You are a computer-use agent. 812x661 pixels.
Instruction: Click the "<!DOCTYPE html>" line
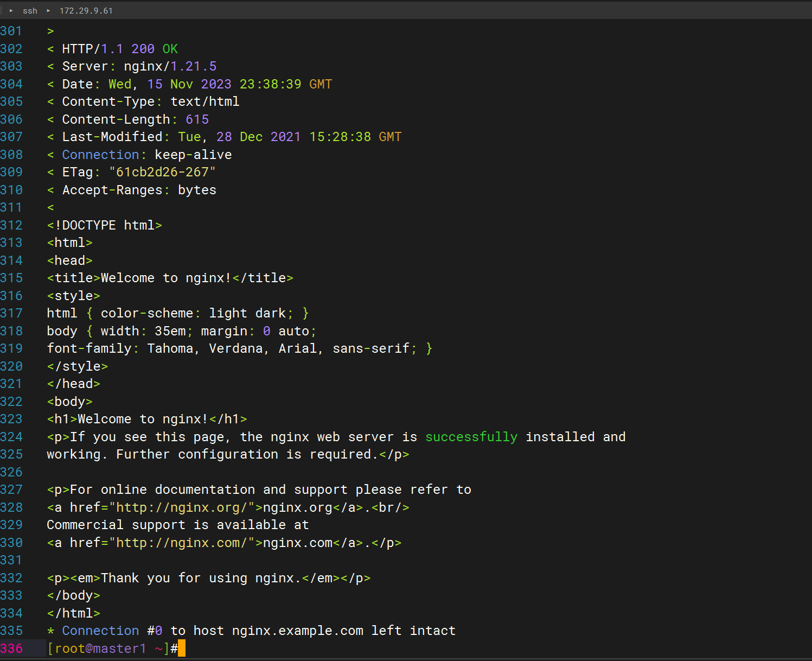(x=105, y=225)
